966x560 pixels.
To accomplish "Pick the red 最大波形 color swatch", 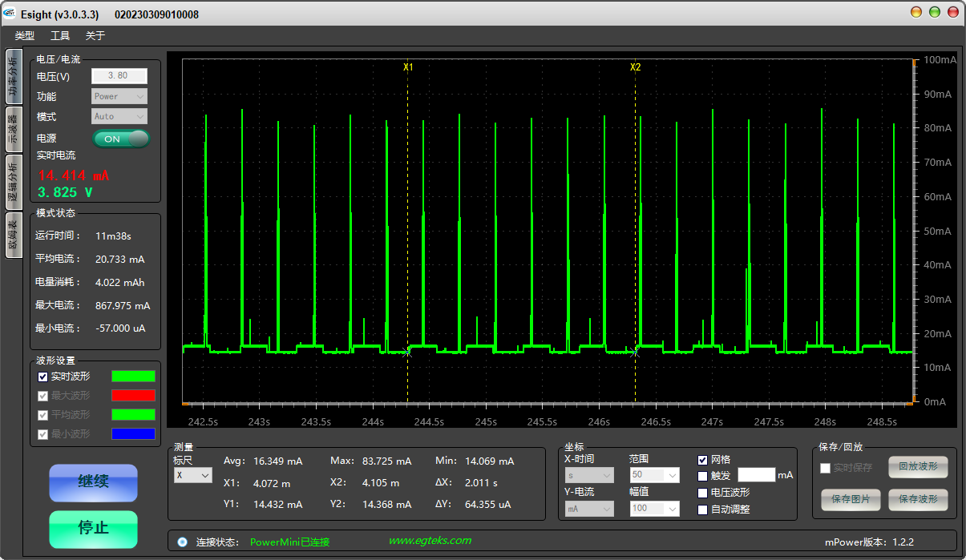I will 133,396.
